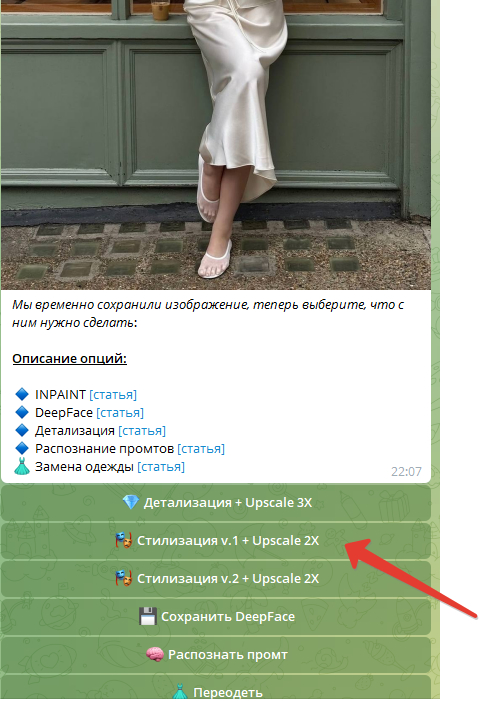Click the 22:07 message timestamp
This screenshot has height=701, width=479.
tap(406, 472)
